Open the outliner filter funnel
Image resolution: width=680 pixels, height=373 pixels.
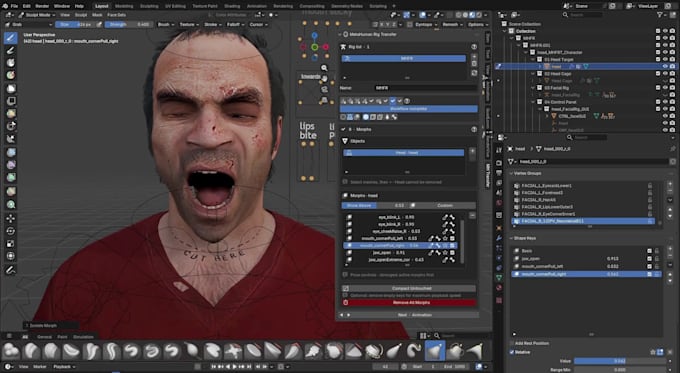coord(661,15)
